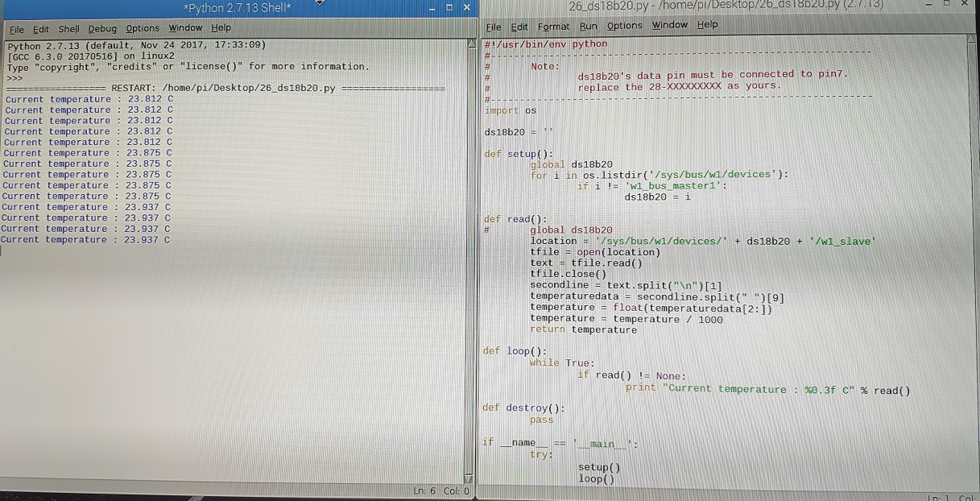
Task: Close the Python 2.7.13 Shell window
Action: coord(466,7)
